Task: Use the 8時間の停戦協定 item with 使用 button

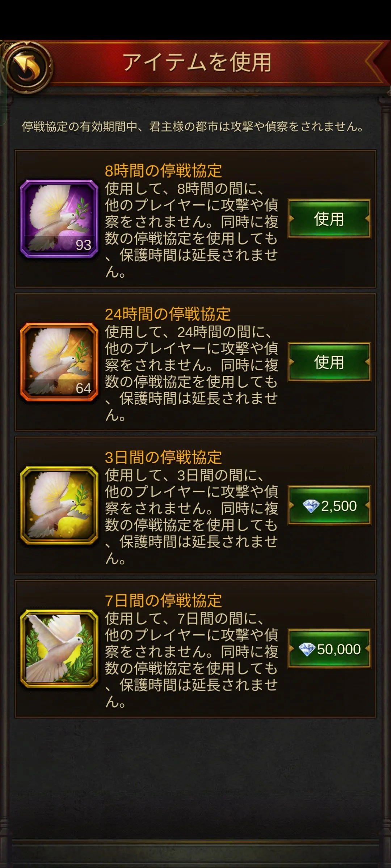Action: [x=329, y=219]
